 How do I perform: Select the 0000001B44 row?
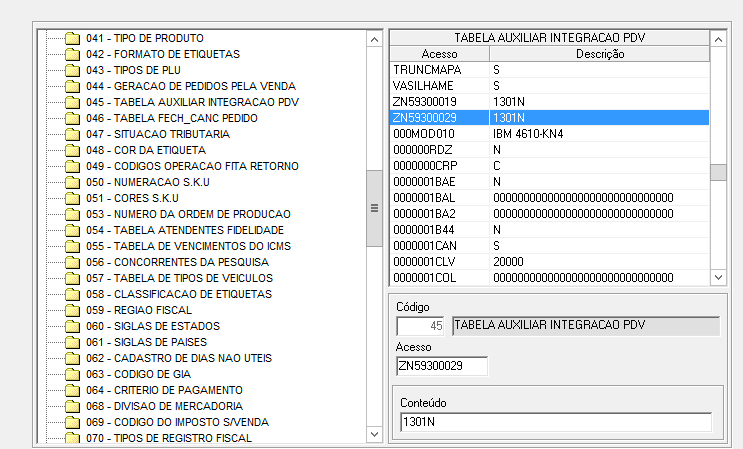(x=550, y=230)
